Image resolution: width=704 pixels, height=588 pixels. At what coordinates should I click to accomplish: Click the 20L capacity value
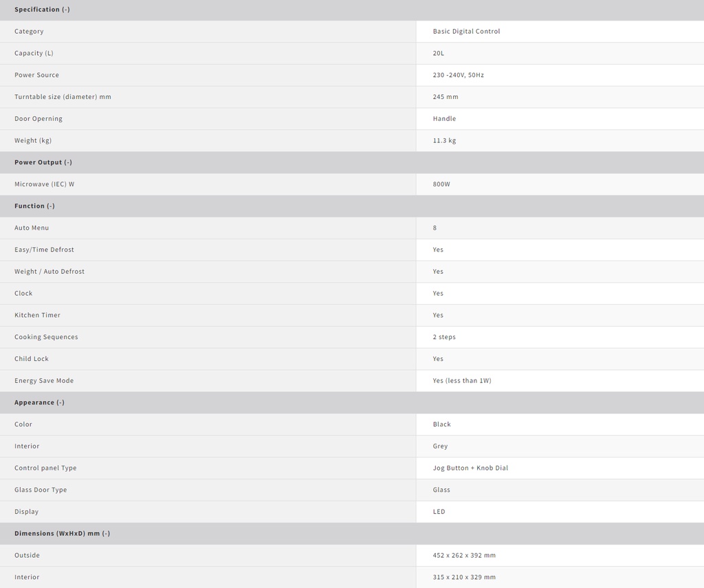tap(439, 54)
